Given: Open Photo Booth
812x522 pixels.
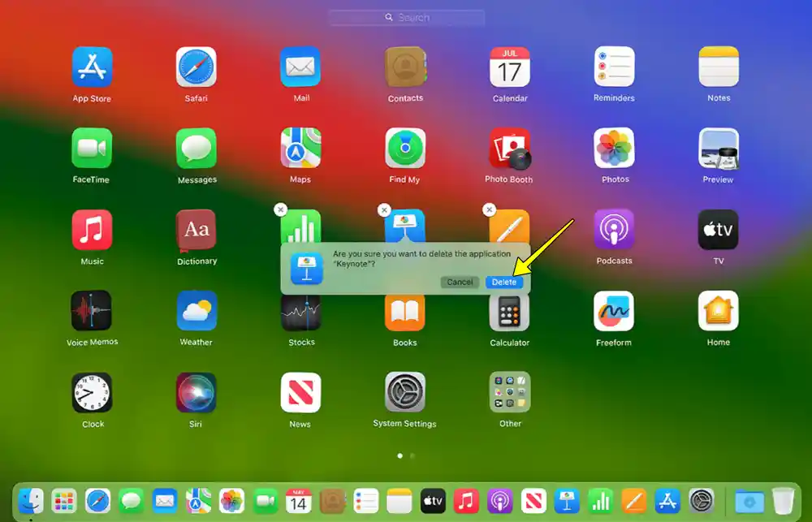Looking at the screenshot, I should [x=509, y=146].
